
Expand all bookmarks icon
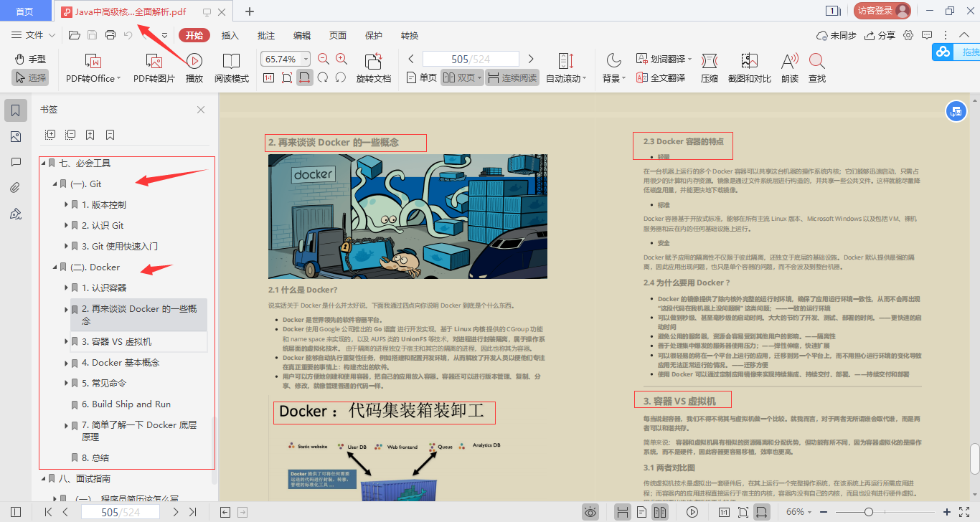click(x=50, y=134)
